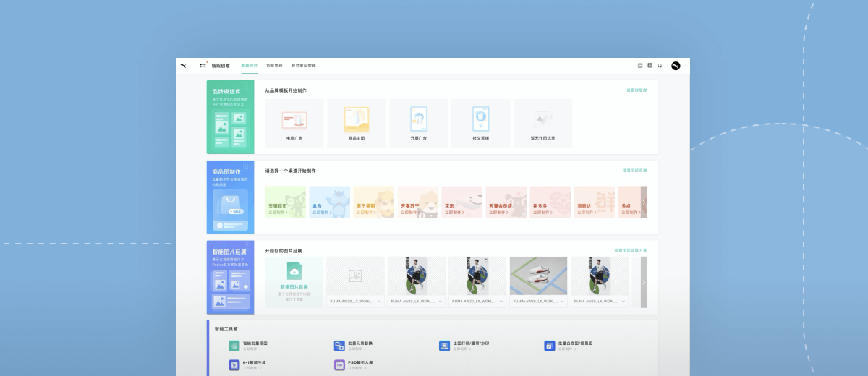Choose the 天猫超市 channel card
This screenshot has height=376, width=868.
(285, 202)
